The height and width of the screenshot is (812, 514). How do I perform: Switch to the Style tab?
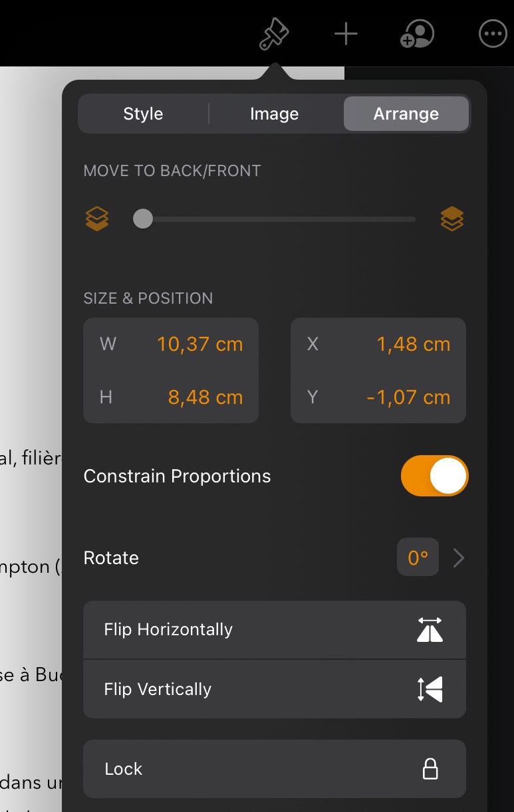click(x=143, y=114)
